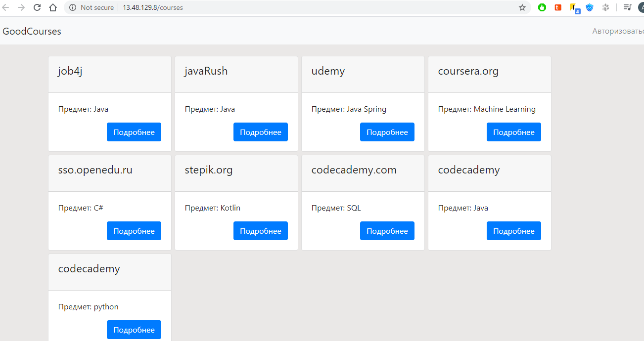Image resolution: width=644 pixels, height=341 pixels.
Task: Click the 'Предмет: Java Spring' text
Action: 349,109
